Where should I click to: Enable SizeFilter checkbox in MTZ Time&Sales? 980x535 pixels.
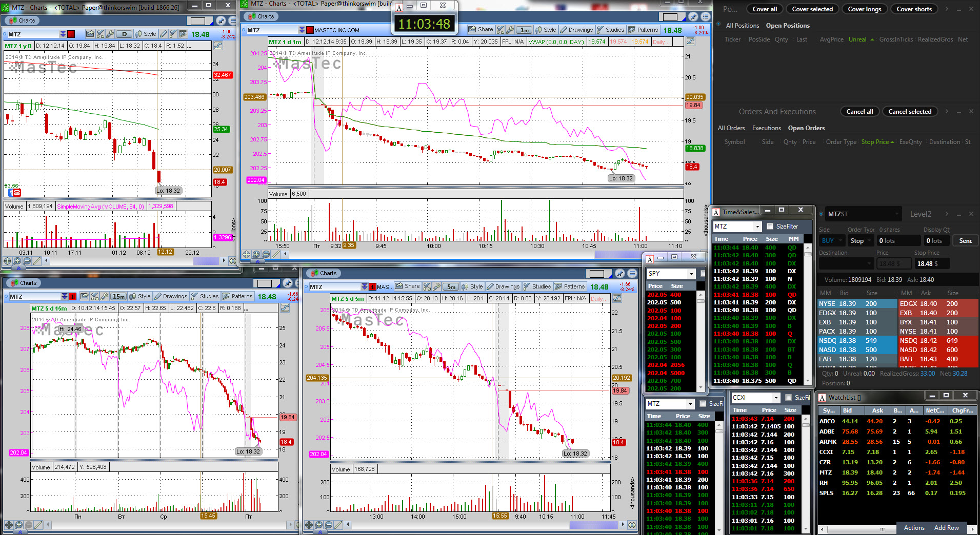pos(770,226)
